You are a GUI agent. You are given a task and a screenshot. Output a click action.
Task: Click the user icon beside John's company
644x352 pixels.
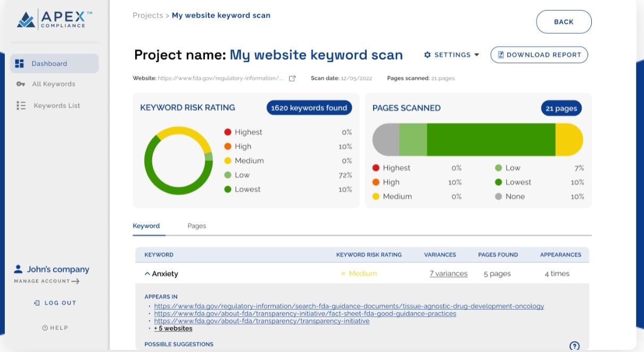17,269
